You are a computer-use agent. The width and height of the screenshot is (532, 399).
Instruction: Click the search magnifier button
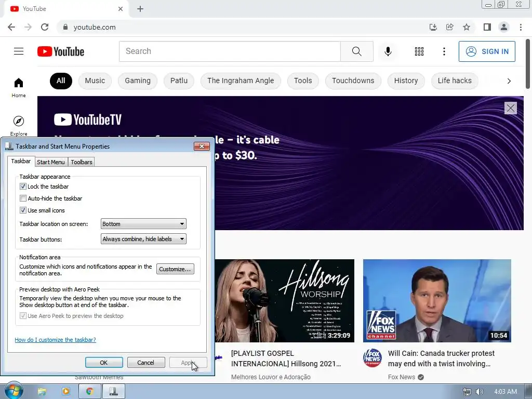[x=356, y=51]
